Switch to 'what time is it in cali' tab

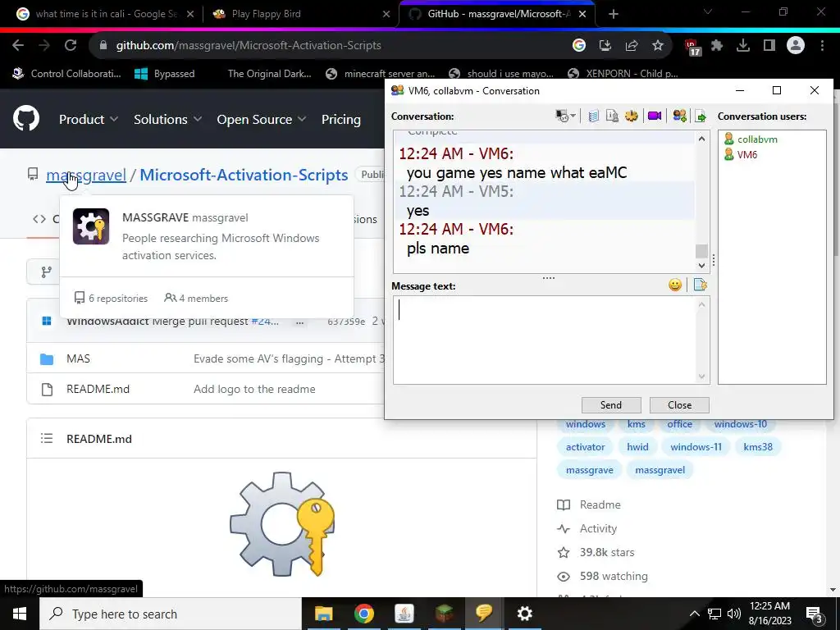pyautogui.click(x=104, y=14)
